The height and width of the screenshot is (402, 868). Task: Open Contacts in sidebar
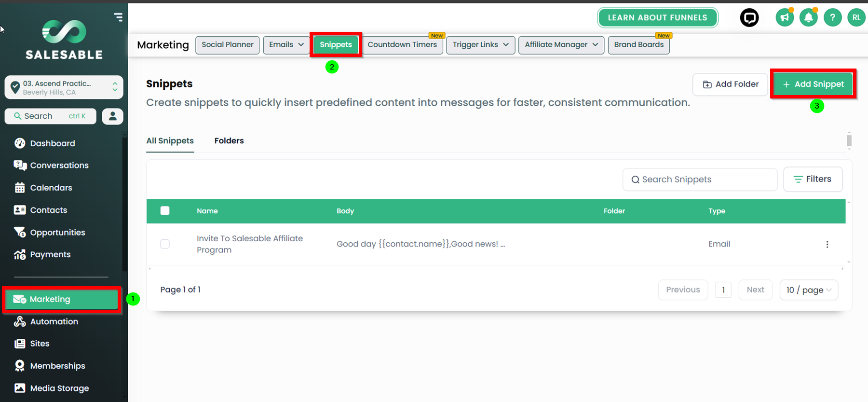(x=49, y=210)
